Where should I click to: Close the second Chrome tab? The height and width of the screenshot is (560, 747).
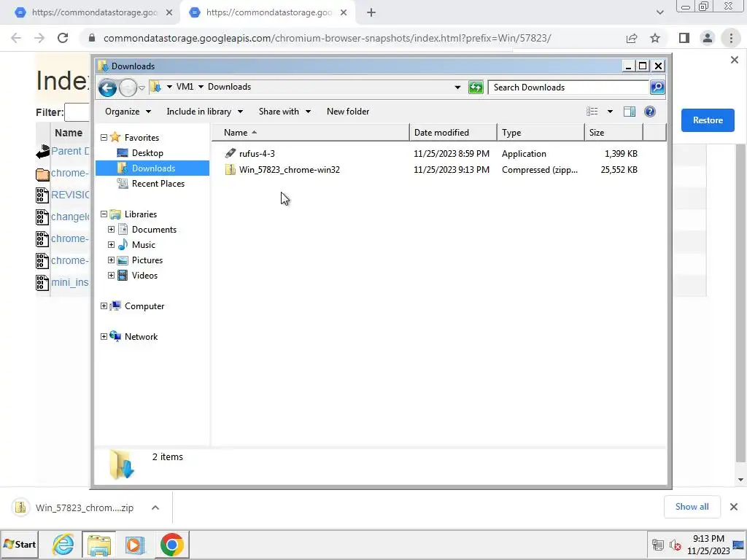(344, 13)
